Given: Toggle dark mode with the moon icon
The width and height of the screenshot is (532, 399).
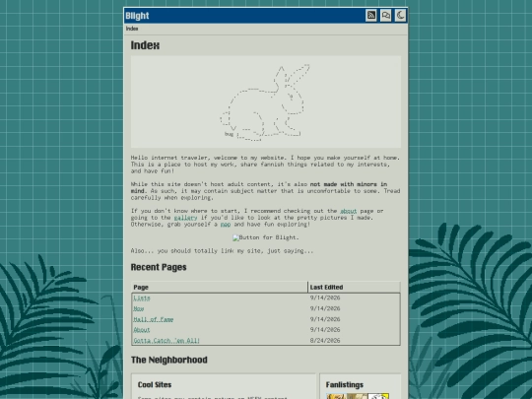Looking at the screenshot, I should click(x=400, y=15).
